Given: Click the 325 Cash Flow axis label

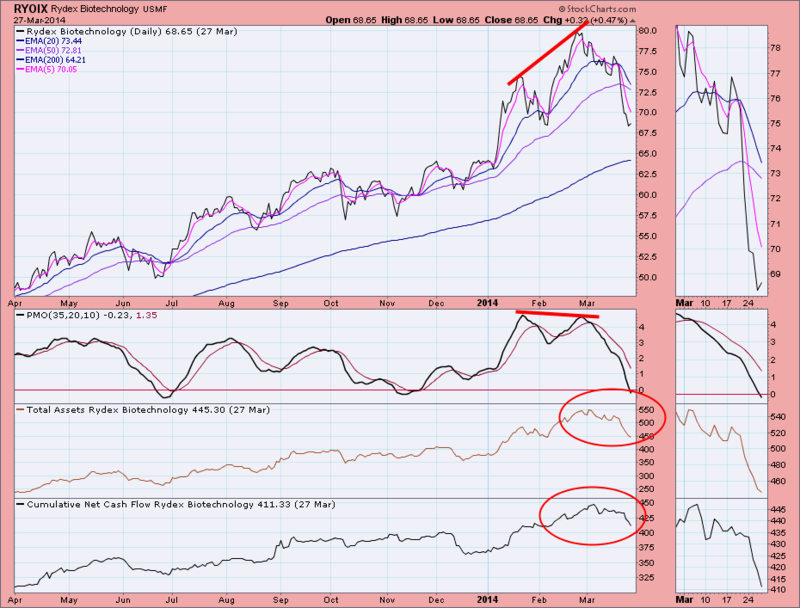Looking at the screenshot, I should (x=646, y=578).
